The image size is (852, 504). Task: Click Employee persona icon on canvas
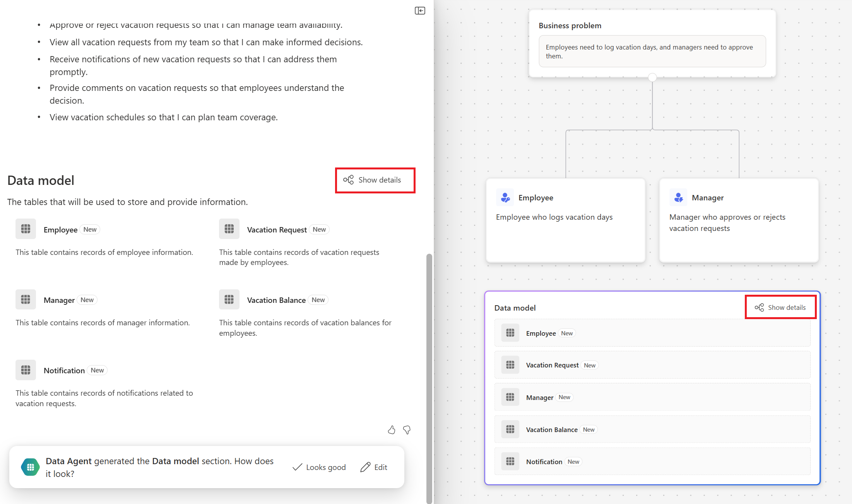505,198
